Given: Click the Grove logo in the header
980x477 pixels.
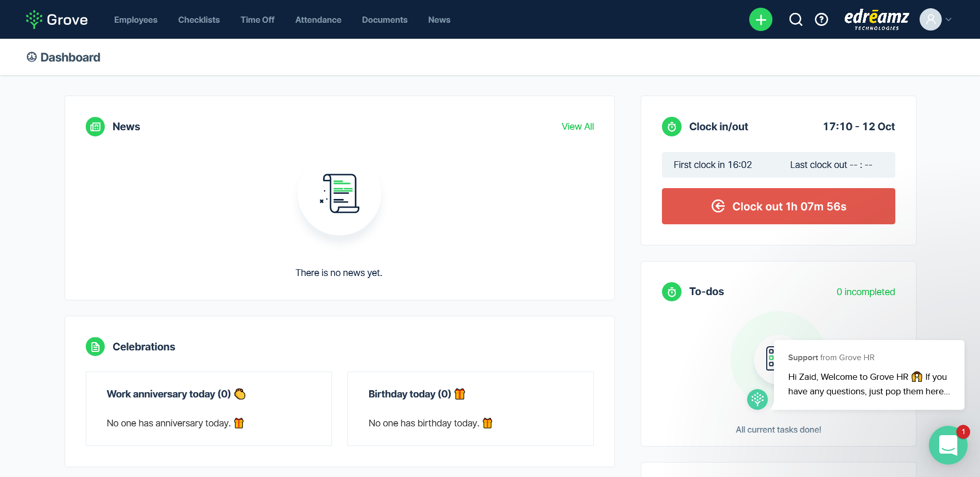Looking at the screenshot, I should (57, 20).
